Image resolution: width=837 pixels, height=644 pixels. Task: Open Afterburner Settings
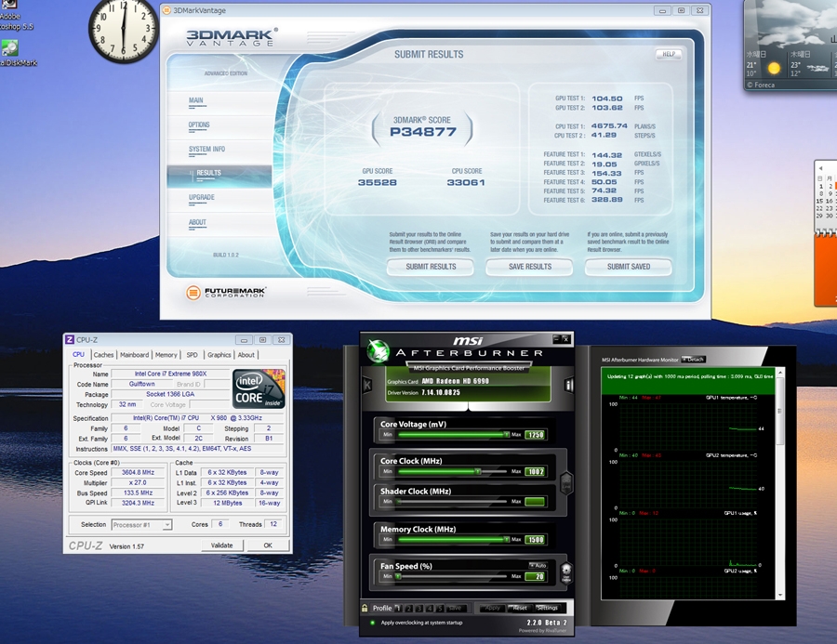(x=547, y=609)
